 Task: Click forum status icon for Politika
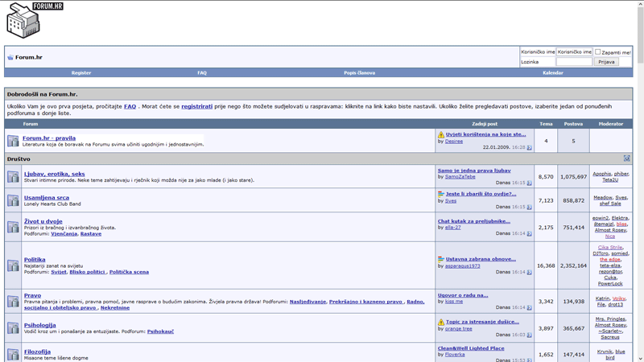coord(13,265)
